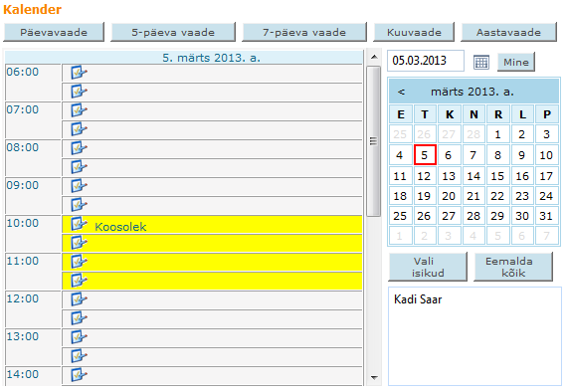Select day 21 in mini calendar
The height and width of the screenshot is (392, 567).
[473, 196]
